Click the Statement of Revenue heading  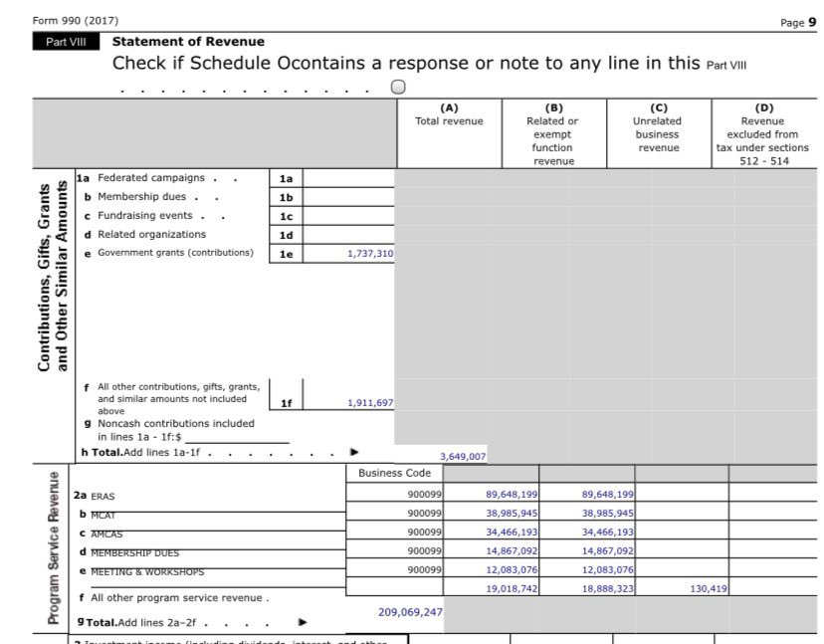pyautogui.click(x=188, y=42)
